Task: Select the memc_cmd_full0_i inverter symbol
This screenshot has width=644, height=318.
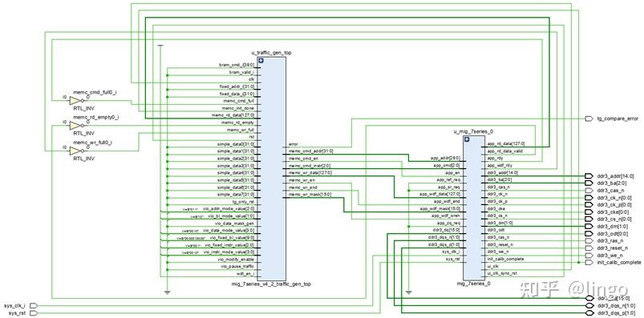Action: tap(77, 101)
